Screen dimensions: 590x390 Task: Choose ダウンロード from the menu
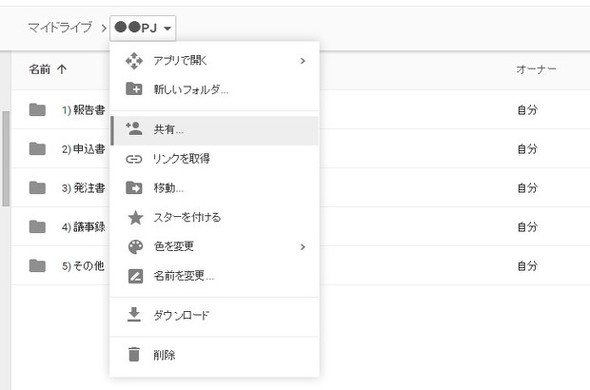coord(214,315)
